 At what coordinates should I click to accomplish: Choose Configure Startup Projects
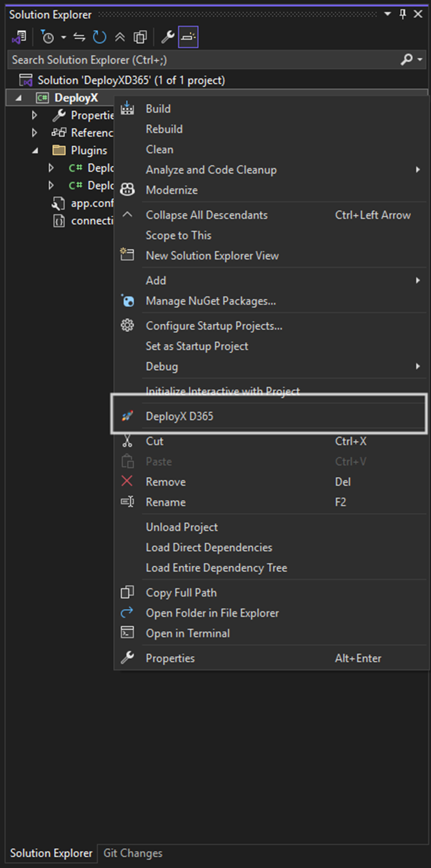[214, 326]
